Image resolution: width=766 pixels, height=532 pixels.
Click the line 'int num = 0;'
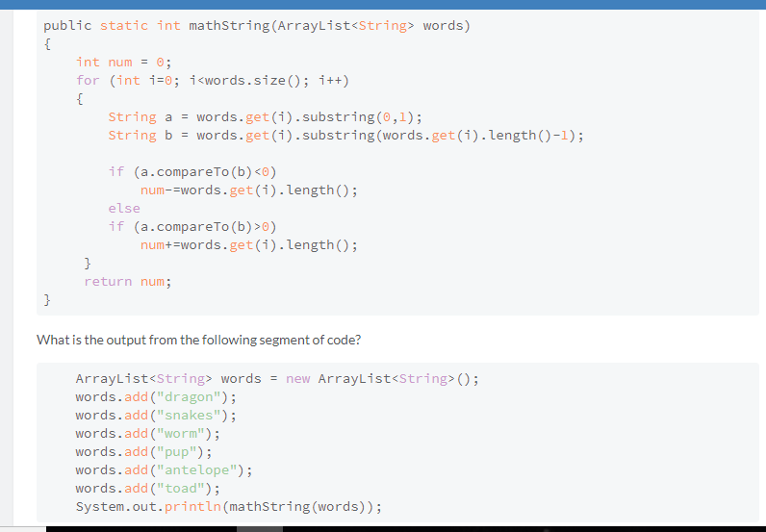(123, 62)
